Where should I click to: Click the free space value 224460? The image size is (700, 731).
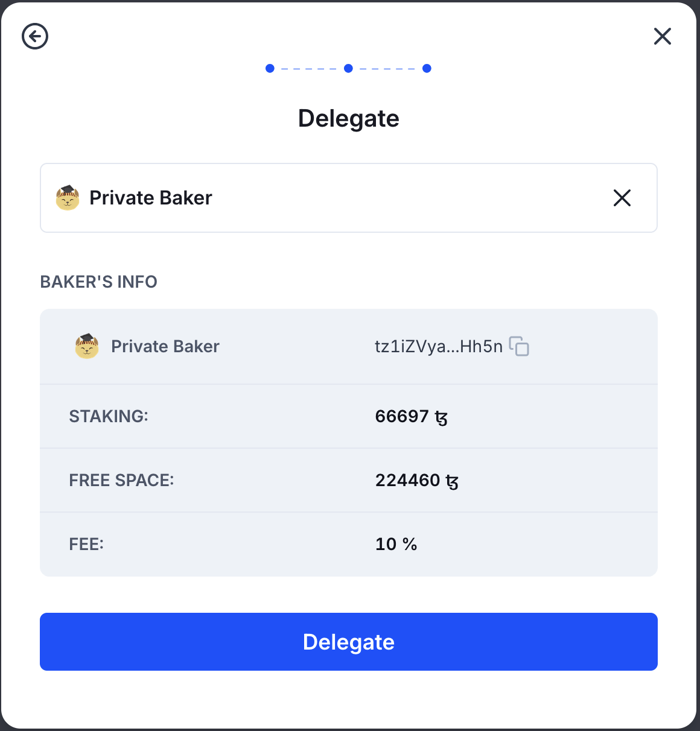(x=416, y=480)
